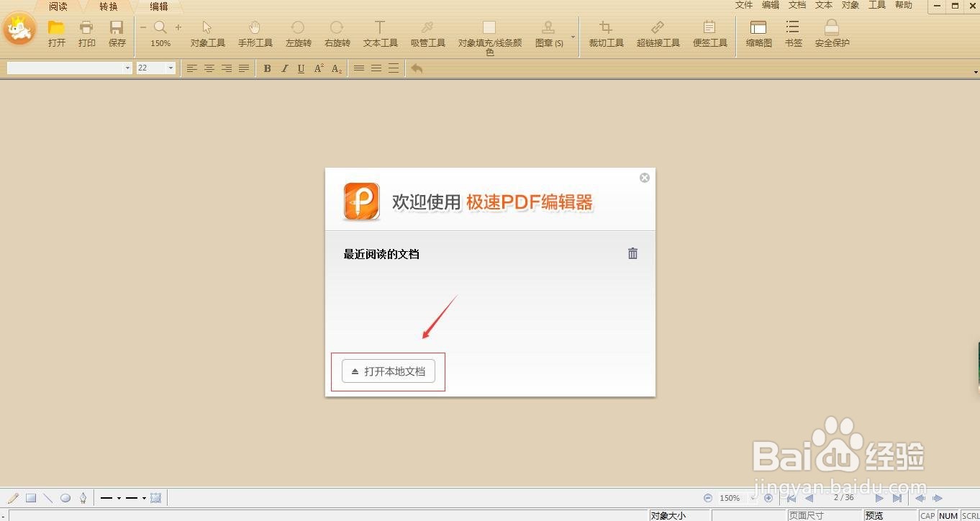Switch to the 阅读 tab
The image size is (980, 521).
tap(58, 6)
